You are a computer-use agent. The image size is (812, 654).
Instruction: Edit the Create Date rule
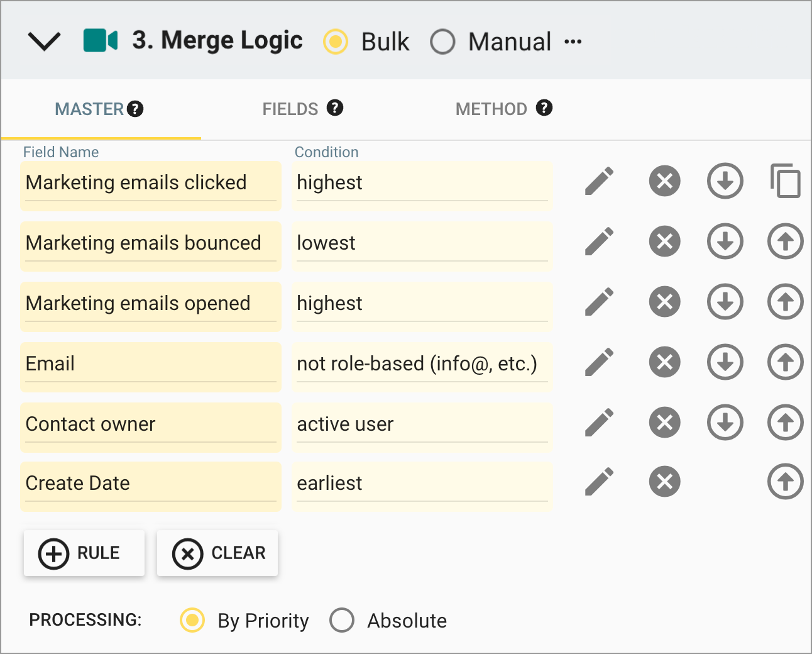(x=599, y=482)
